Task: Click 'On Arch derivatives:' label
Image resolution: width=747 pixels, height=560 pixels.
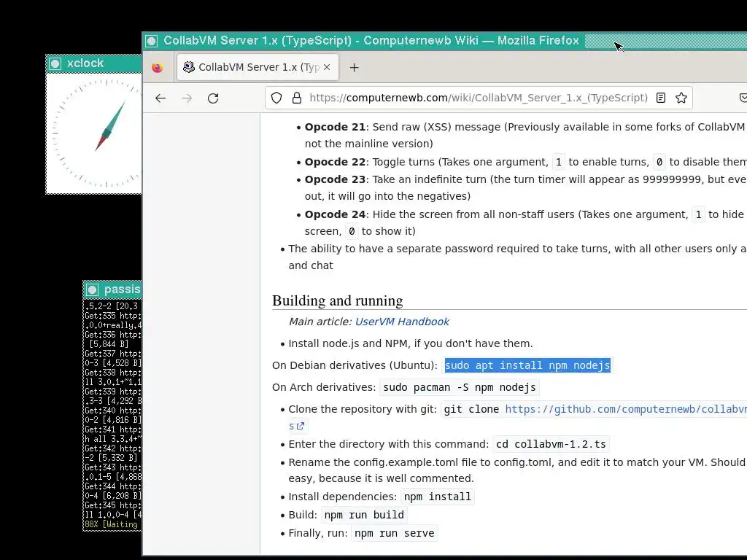Action: pyautogui.click(x=324, y=387)
